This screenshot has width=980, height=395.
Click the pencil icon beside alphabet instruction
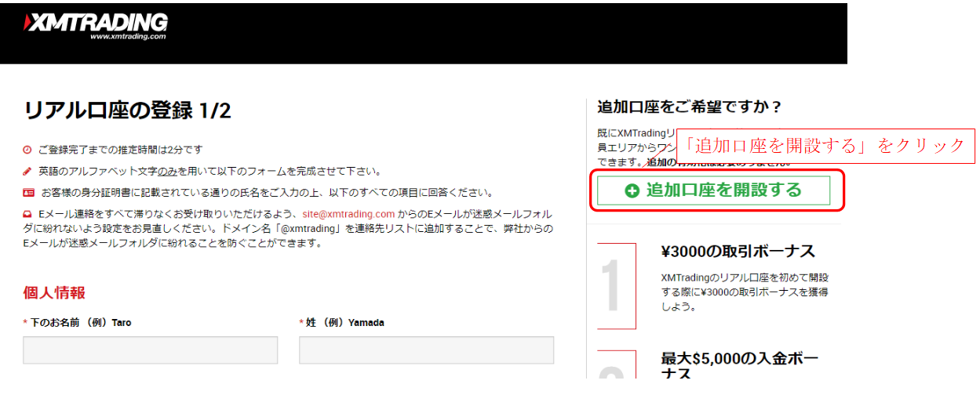pos(27,171)
